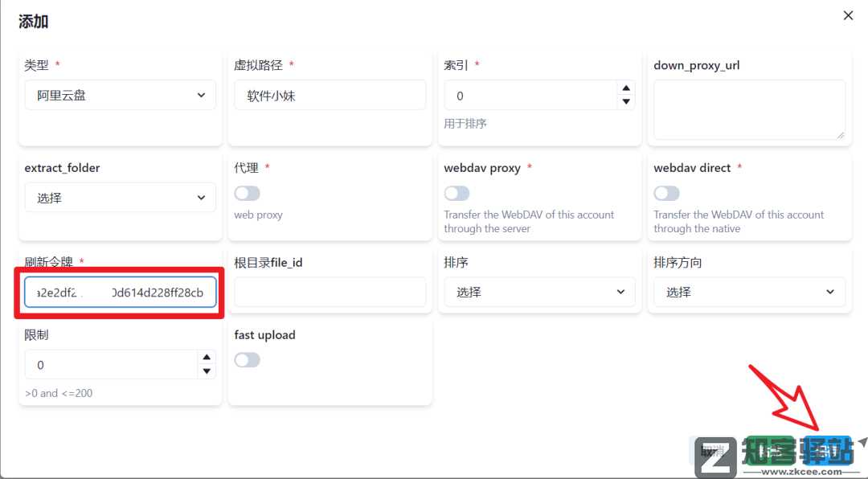Viewport: 868px width, 479px height.
Task: Click into the 刷新令牌 token field
Action: tap(120, 293)
